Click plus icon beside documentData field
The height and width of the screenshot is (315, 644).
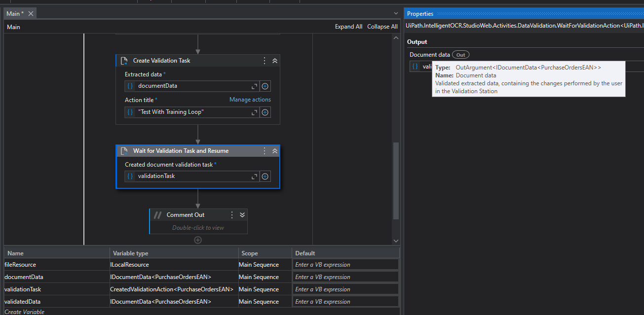[x=265, y=86]
